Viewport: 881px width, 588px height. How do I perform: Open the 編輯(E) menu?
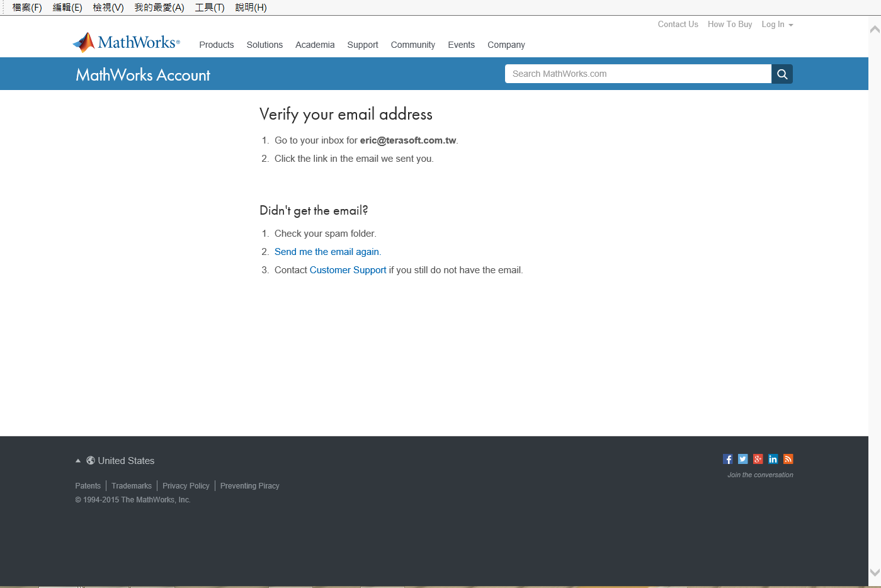[x=67, y=8]
